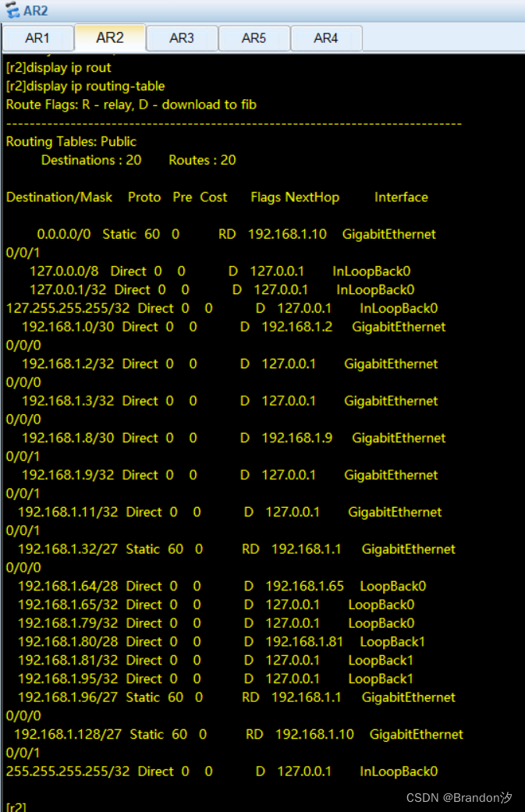Screen dimensions: 525x812
Task: Click next hop 192.168.1.81 for LoopBack1
Action: point(304,642)
